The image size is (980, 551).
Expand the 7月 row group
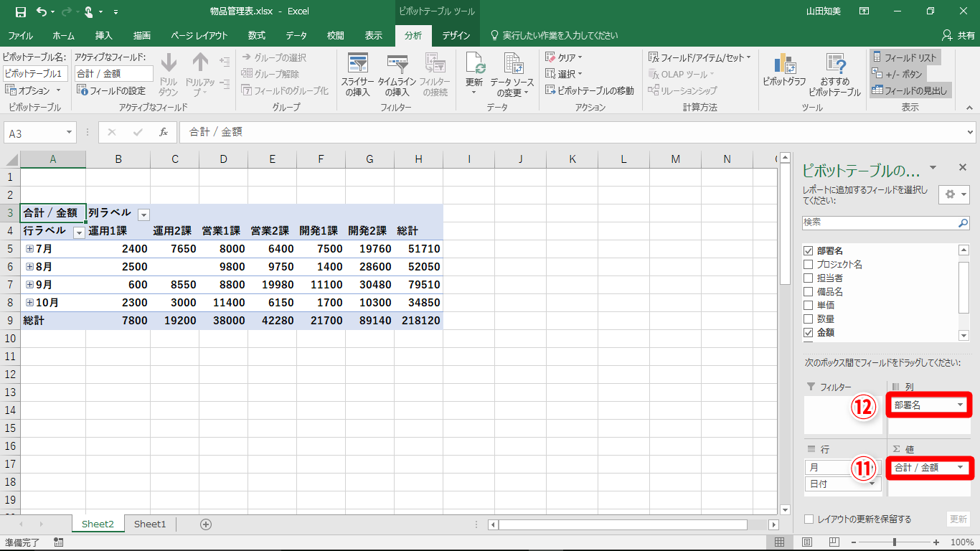tap(29, 248)
